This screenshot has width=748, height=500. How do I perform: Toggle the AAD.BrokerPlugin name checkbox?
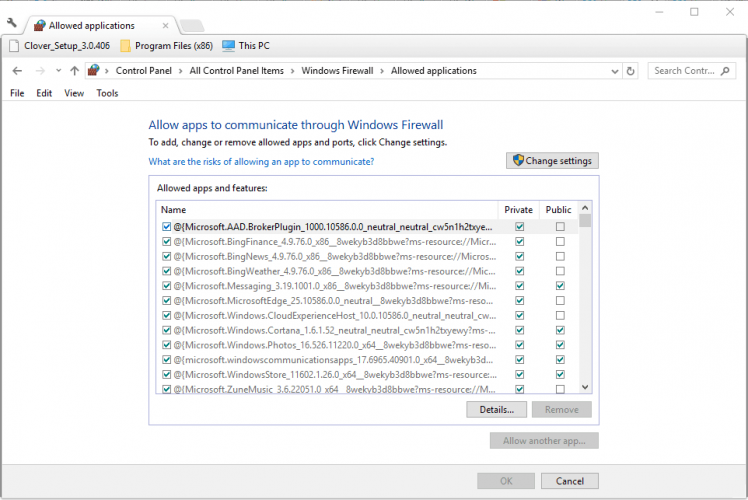coord(166,227)
